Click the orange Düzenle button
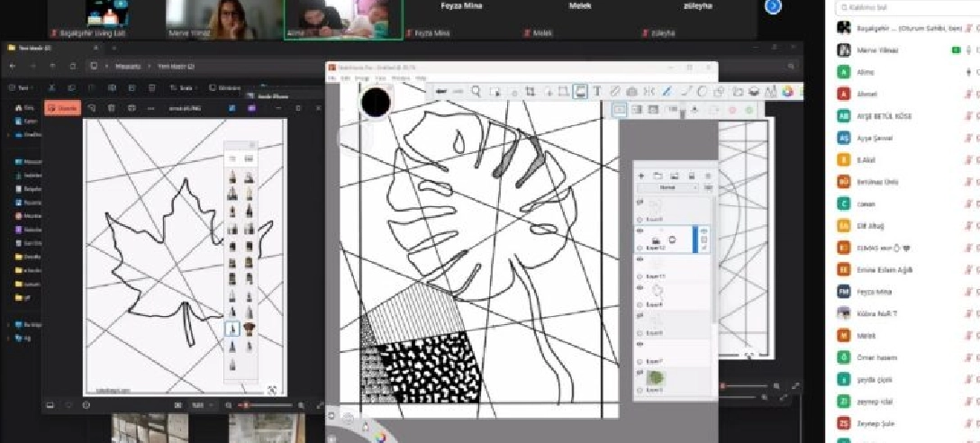The height and width of the screenshot is (443, 980). click(x=63, y=108)
